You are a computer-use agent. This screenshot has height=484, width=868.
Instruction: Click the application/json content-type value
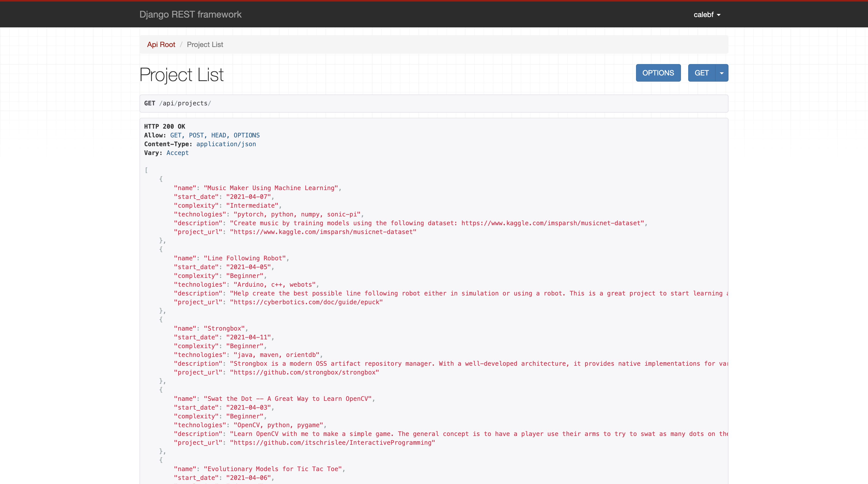[226, 144]
